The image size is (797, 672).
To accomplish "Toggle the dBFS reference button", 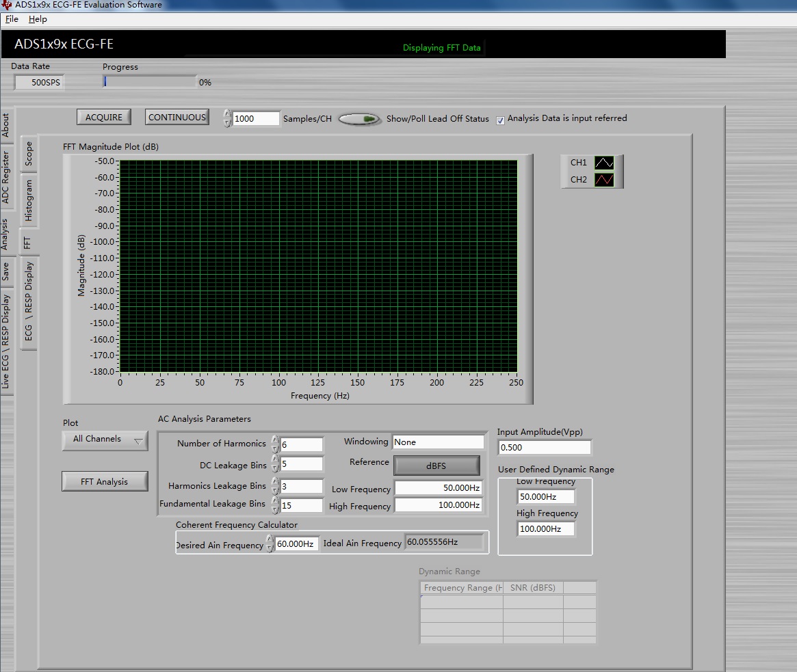I will 436,466.
